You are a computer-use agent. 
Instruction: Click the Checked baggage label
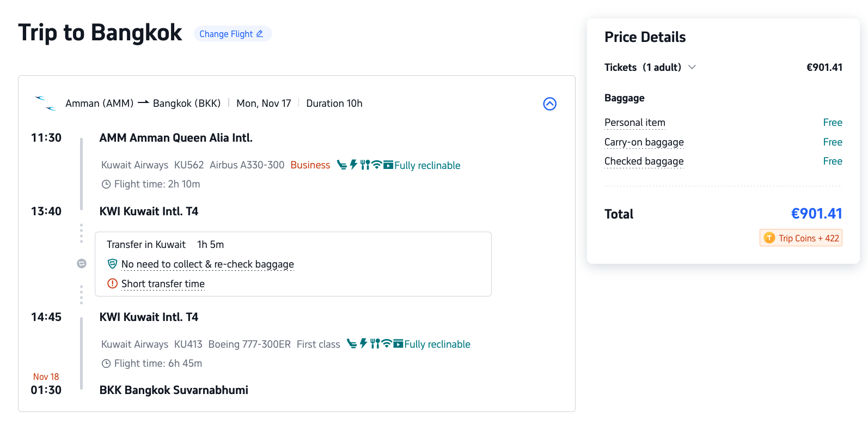(x=644, y=161)
